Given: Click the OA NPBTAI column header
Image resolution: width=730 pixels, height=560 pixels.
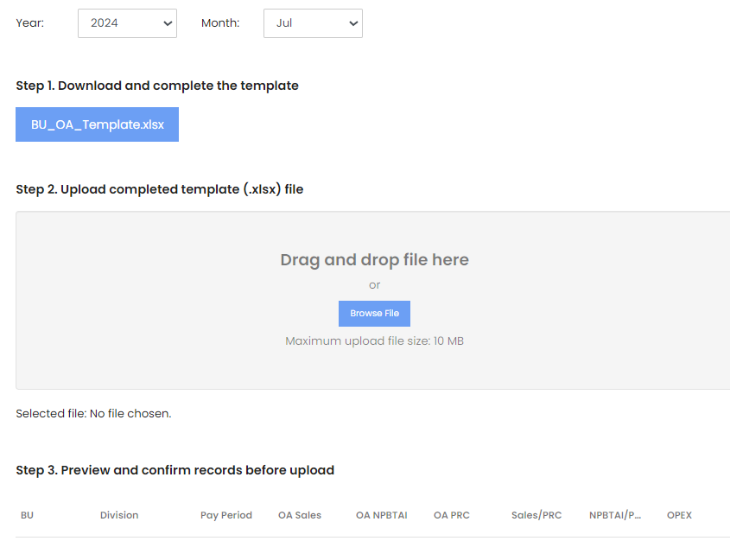Looking at the screenshot, I should 382,515.
